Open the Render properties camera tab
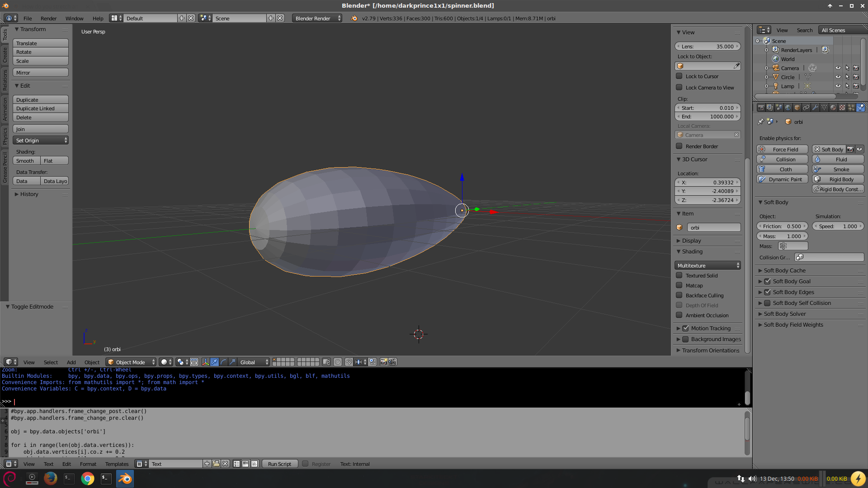This screenshot has width=868, height=488. (x=761, y=108)
